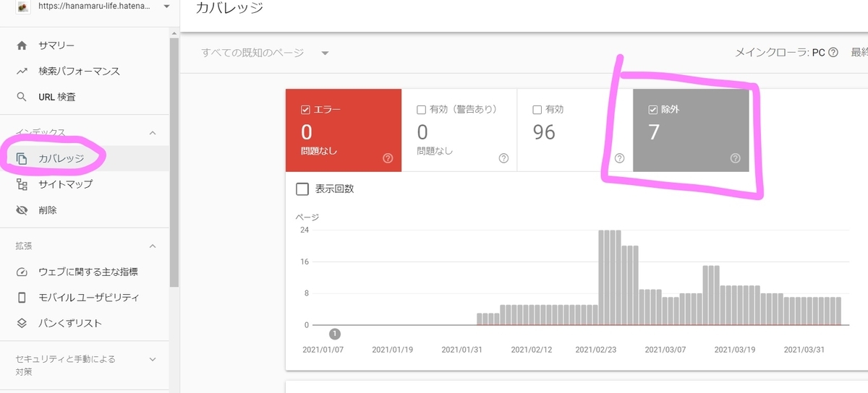Viewport: 868px width, 393px height.
Task: Collapse the インデックス section chevron
Action: tap(153, 133)
